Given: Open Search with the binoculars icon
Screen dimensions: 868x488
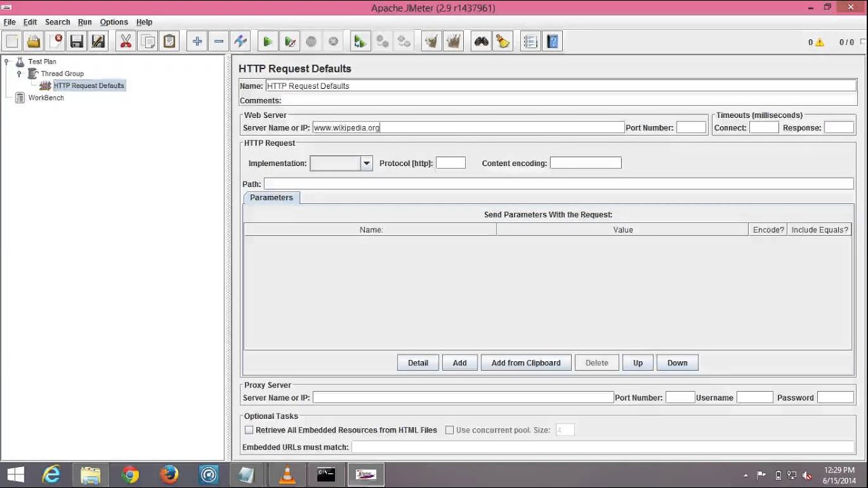Looking at the screenshot, I should tap(481, 41).
